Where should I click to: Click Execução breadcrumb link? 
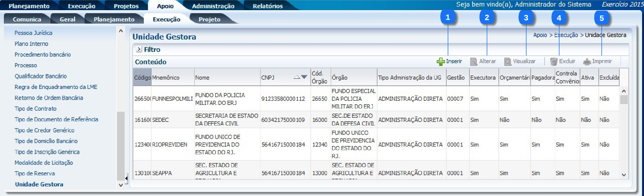pyautogui.click(x=566, y=35)
